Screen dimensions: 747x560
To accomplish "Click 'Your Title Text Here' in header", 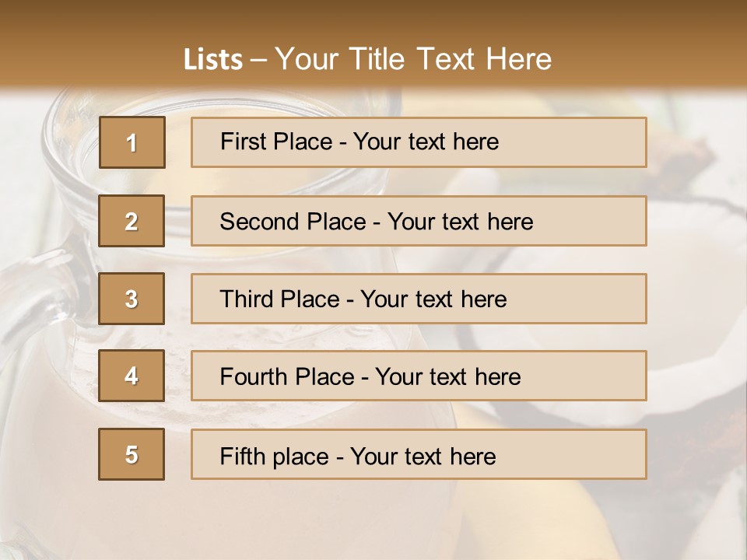I will [x=413, y=59].
